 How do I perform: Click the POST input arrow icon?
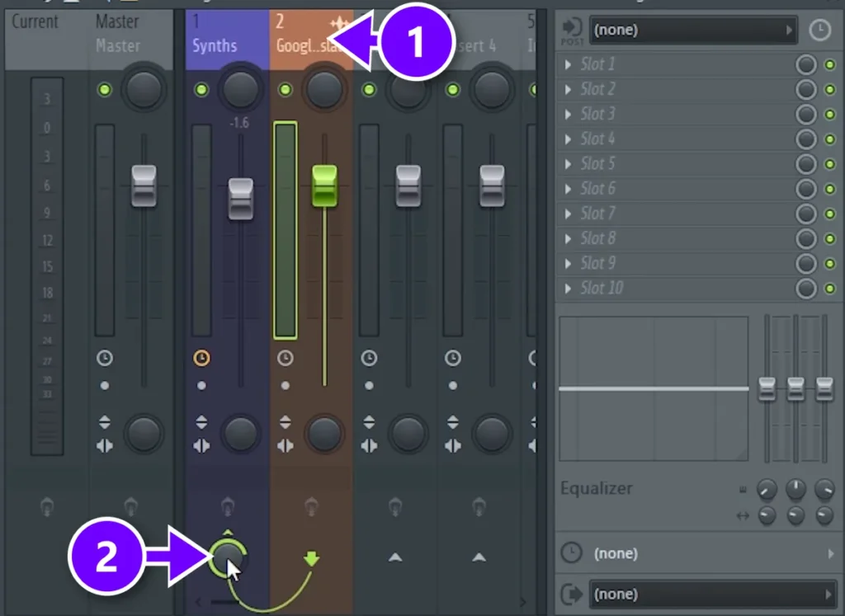pos(572,28)
